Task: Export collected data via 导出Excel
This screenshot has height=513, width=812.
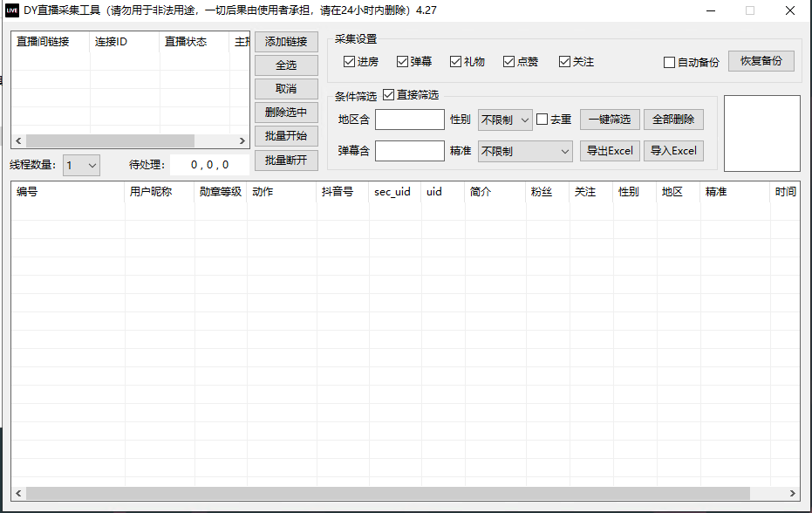Action: [x=609, y=150]
